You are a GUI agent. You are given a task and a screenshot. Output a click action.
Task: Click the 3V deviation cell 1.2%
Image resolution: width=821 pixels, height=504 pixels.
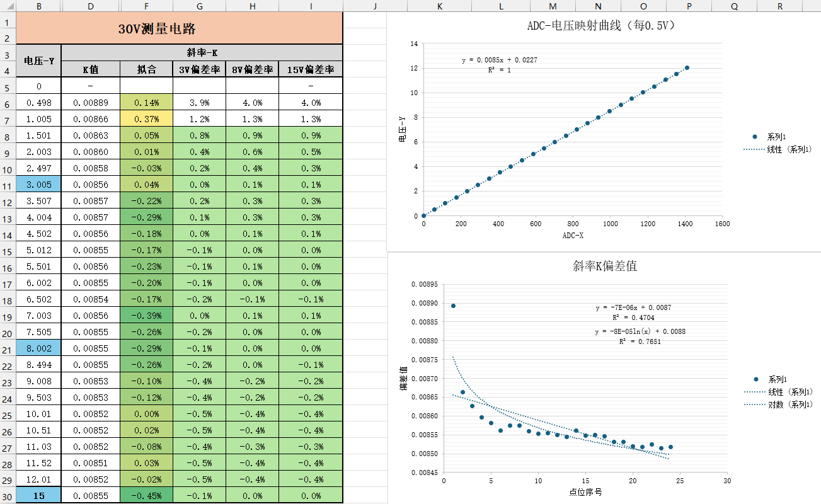[x=199, y=119]
